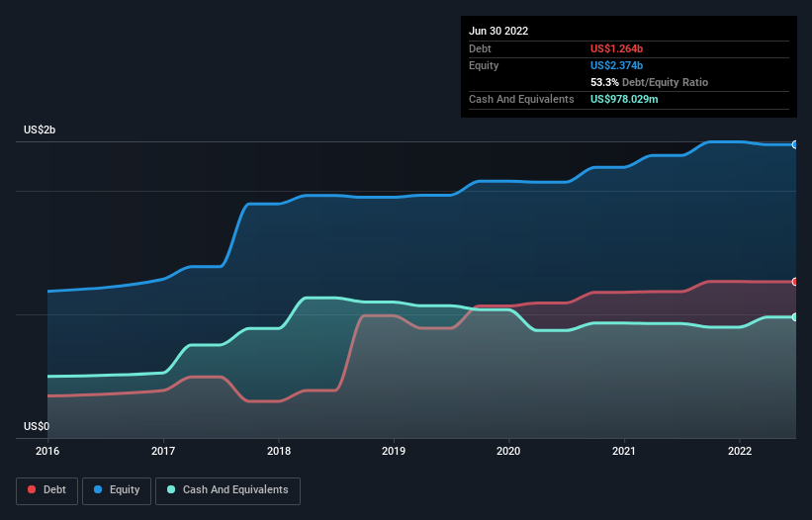The width and height of the screenshot is (812, 520).
Task: Click the 2016 axis label
Action: [x=47, y=451]
